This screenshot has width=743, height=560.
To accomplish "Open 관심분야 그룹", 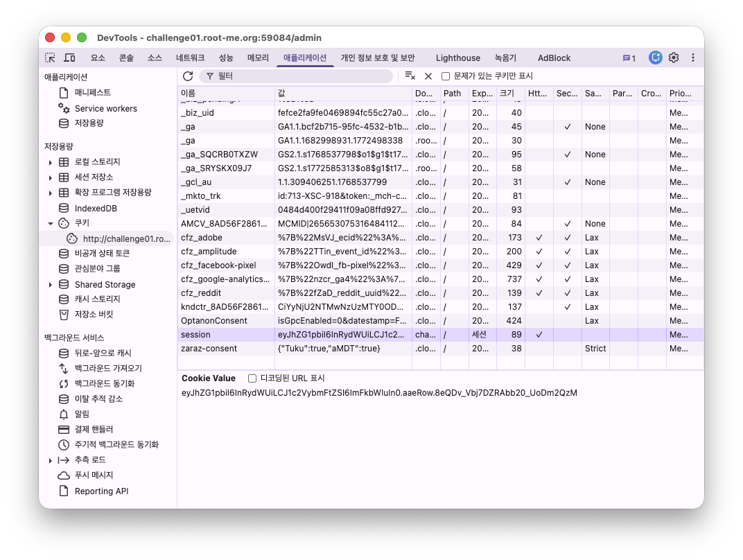I will [x=97, y=269].
